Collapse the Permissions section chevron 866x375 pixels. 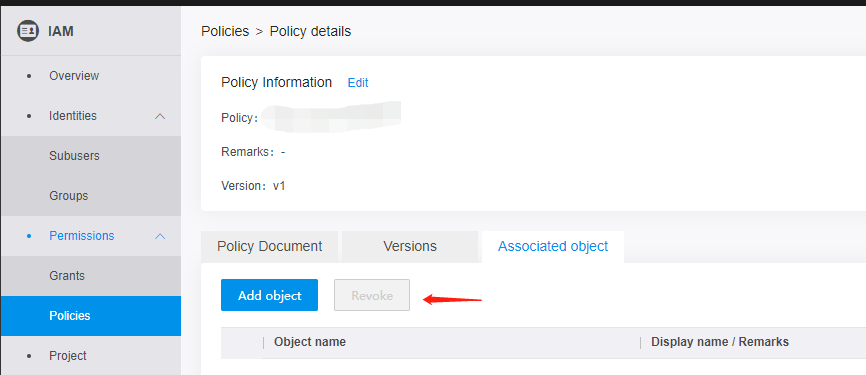click(160, 236)
